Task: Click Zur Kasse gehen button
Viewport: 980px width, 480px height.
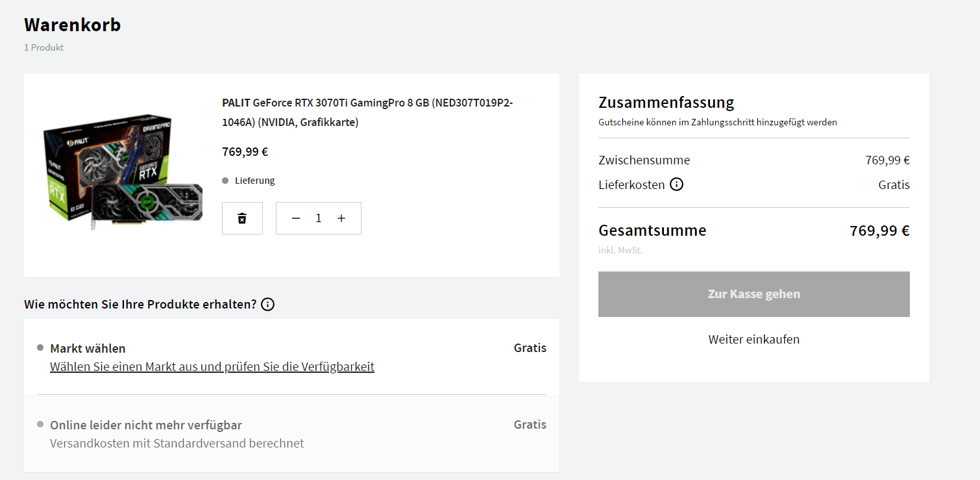Action: coord(753,294)
